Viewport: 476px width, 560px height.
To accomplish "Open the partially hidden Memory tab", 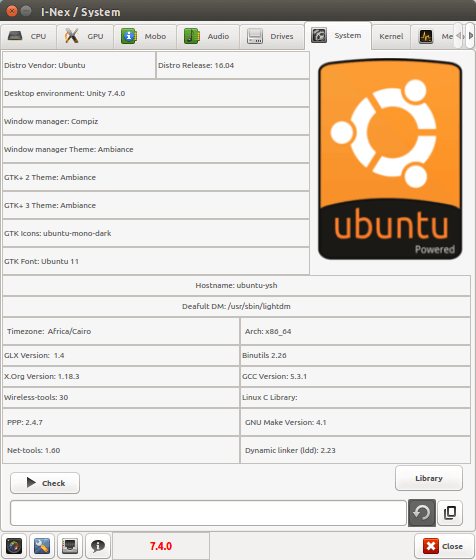I will point(433,36).
